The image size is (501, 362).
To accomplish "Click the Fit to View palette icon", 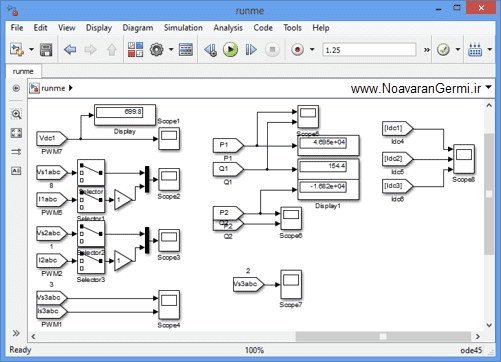I will [16, 133].
